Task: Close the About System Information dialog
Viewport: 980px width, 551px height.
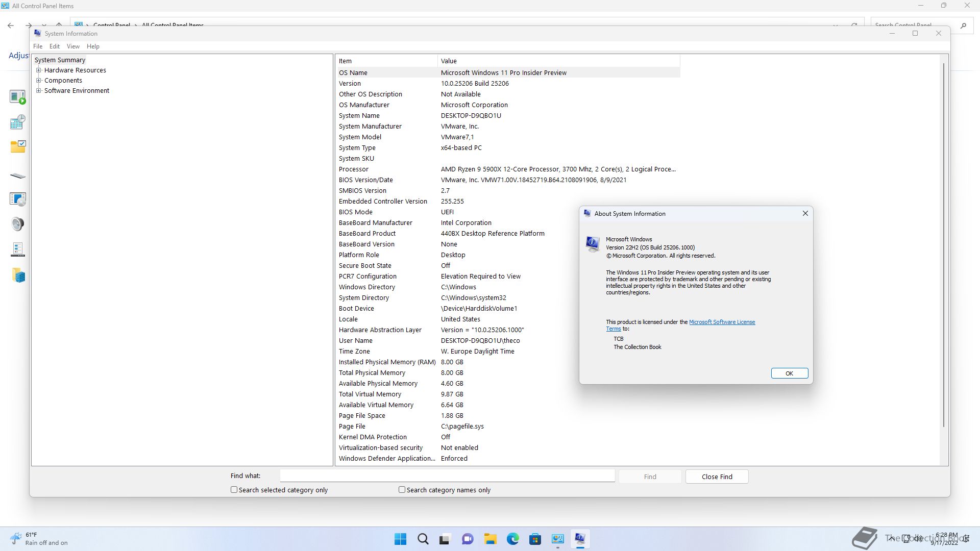Action: [805, 213]
